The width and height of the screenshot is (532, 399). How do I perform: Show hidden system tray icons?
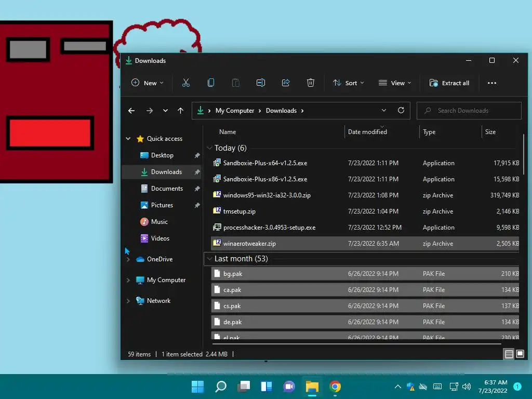click(x=397, y=387)
